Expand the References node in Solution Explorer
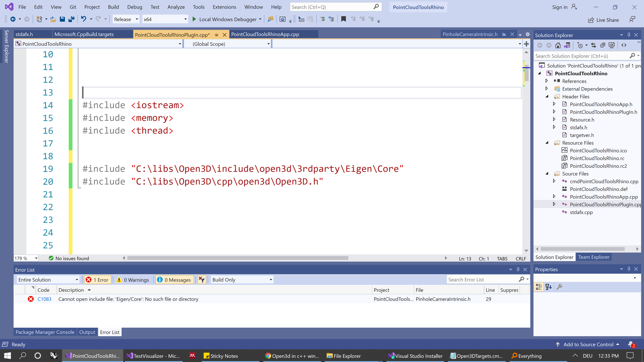The image size is (644, 362). (547, 81)
